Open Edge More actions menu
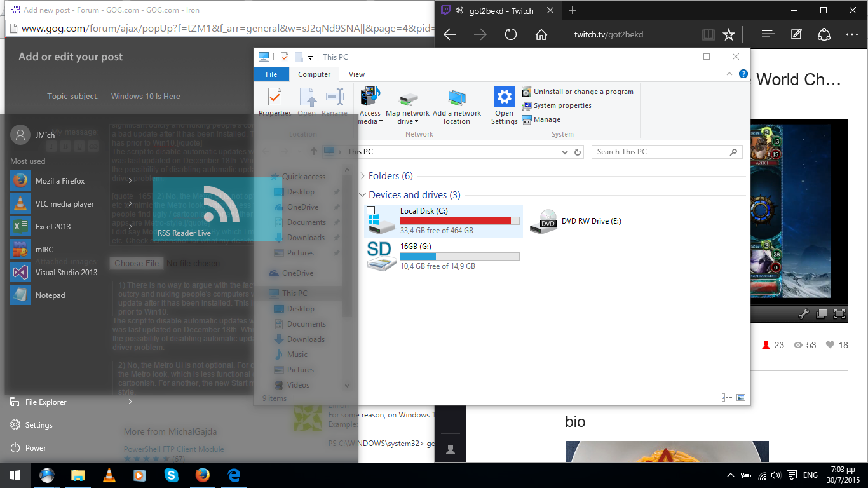Viewport: 868px width, 488px height. click(853, 34)
